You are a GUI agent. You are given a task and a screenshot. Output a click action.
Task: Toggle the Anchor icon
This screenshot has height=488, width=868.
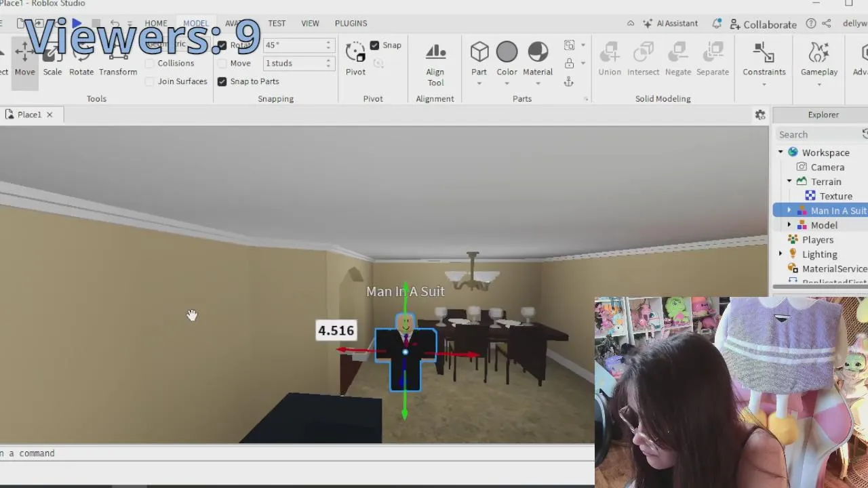569,81
